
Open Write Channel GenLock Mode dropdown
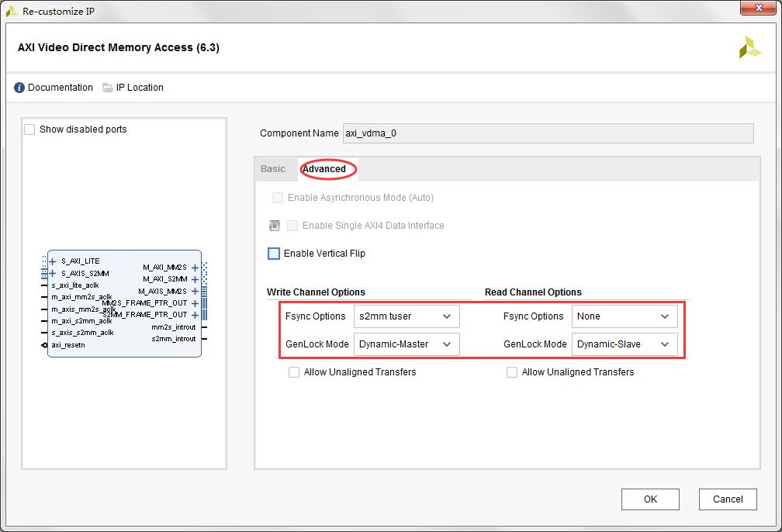coord(407,344)
